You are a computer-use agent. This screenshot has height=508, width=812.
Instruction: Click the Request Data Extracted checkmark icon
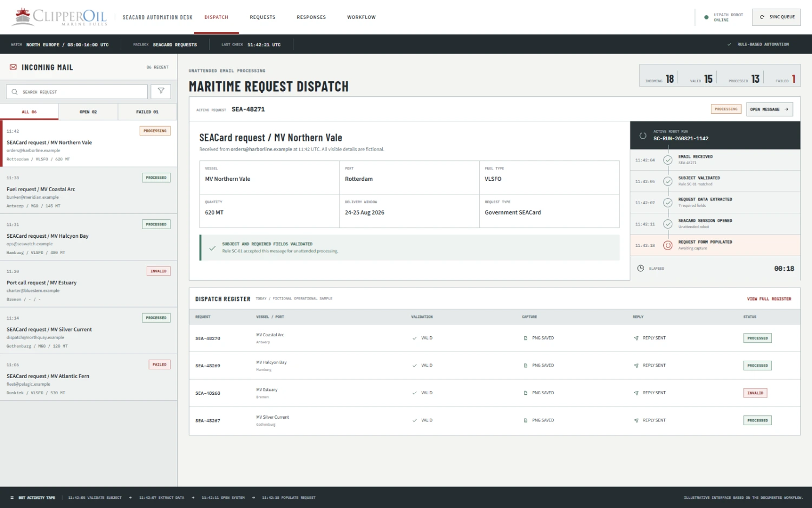point(668,203)
